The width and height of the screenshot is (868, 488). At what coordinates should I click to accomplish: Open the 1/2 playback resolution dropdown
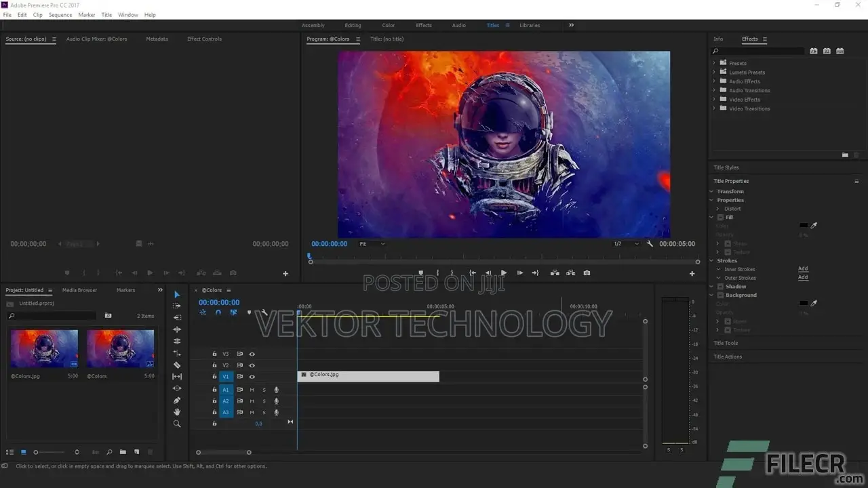click(x=625, y=244)
